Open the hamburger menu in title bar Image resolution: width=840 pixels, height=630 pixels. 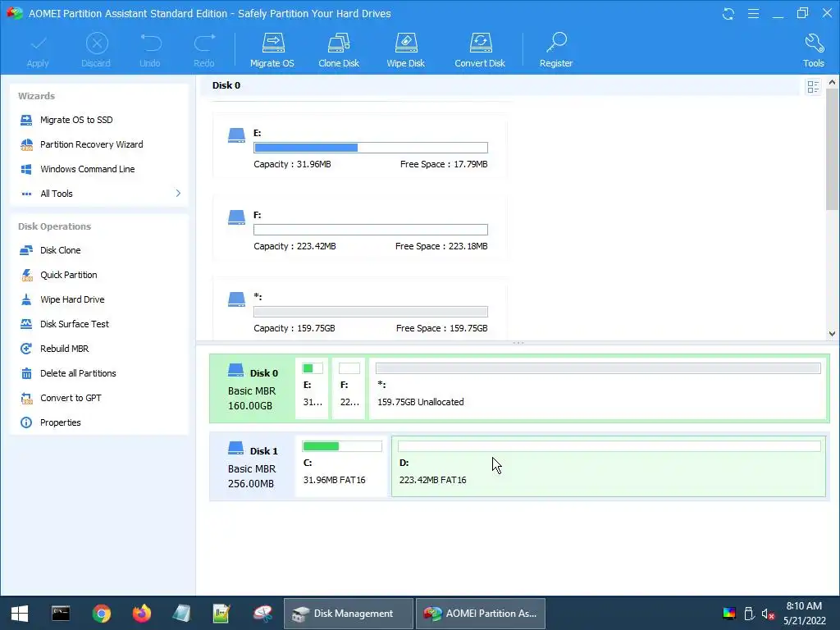(x=753, y=13)
